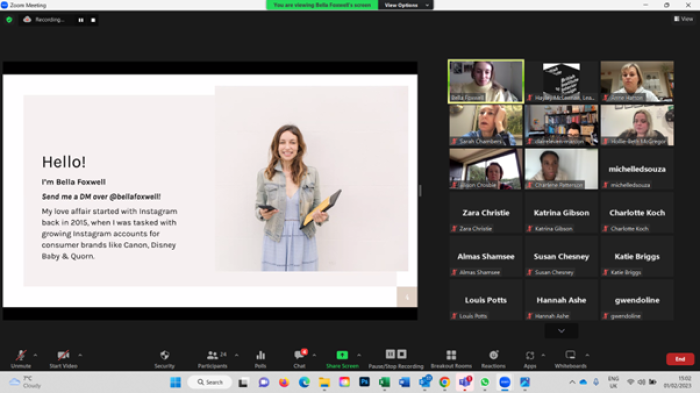This screenshot has width=700, height=393.
Task: Select Sarah Chambers' video tile
Action: tap(486, 125)
